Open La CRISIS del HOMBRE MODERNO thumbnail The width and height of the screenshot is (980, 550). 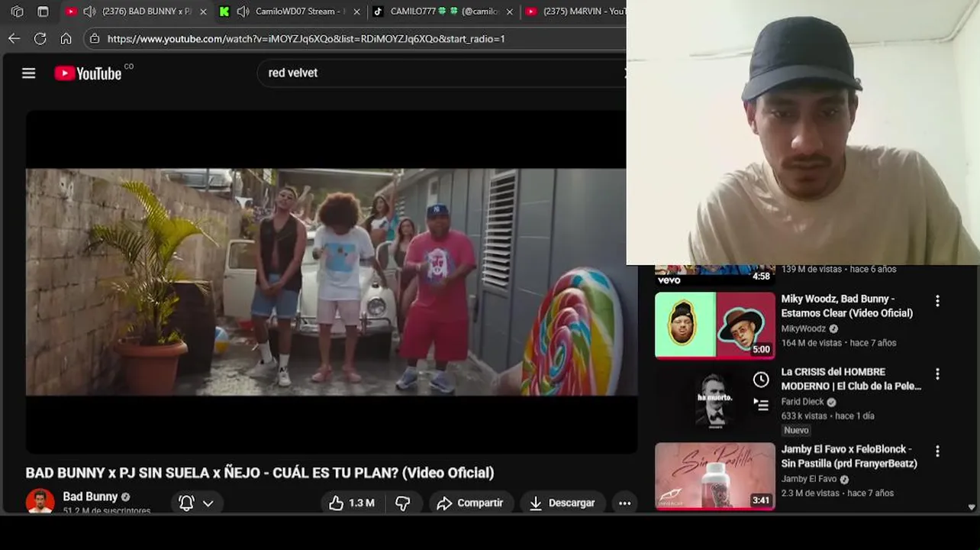pos(714,400)
